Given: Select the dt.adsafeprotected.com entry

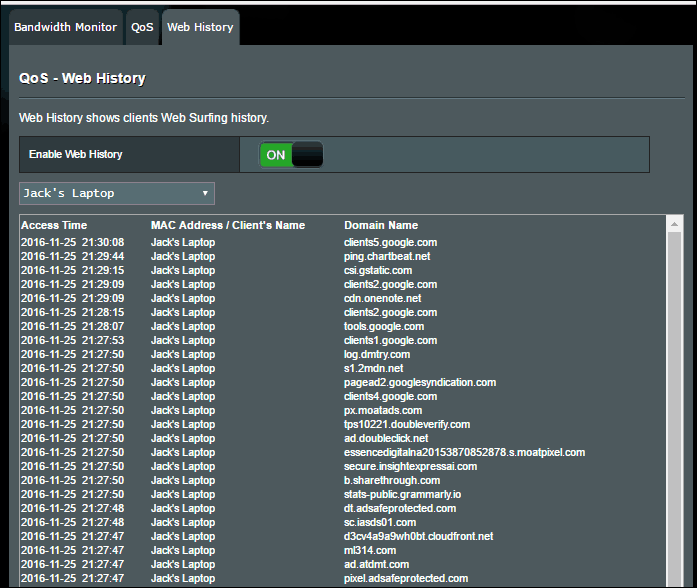Looking at the screenshot, I should point(400,508).
